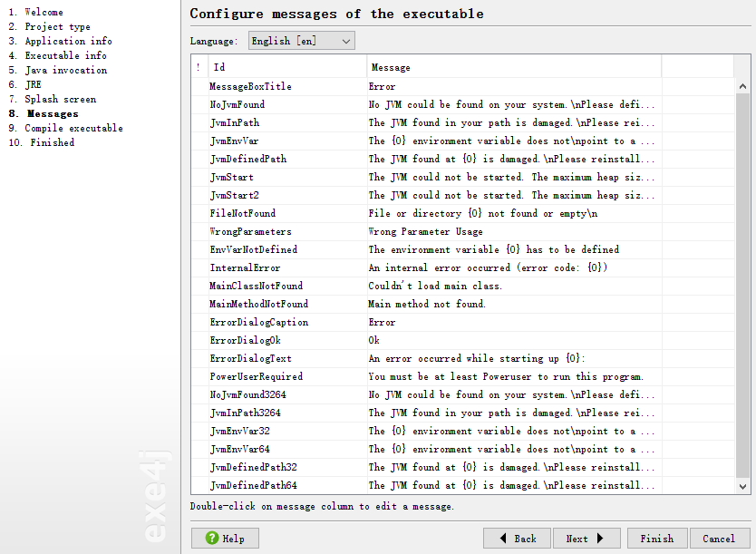Click the Back left arrow icon
756x554 pixels.
pos(503,538)
